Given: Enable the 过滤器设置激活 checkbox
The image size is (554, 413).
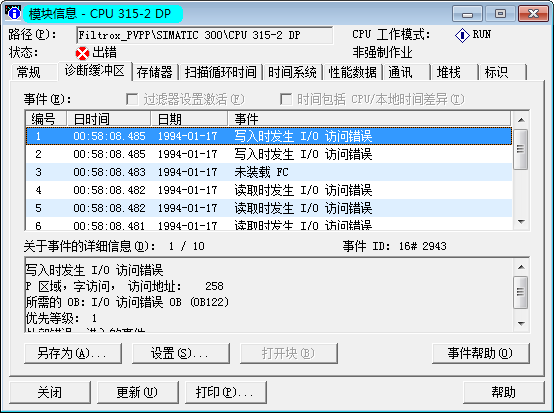Looking at the screenshot, I should pos(132,99).
